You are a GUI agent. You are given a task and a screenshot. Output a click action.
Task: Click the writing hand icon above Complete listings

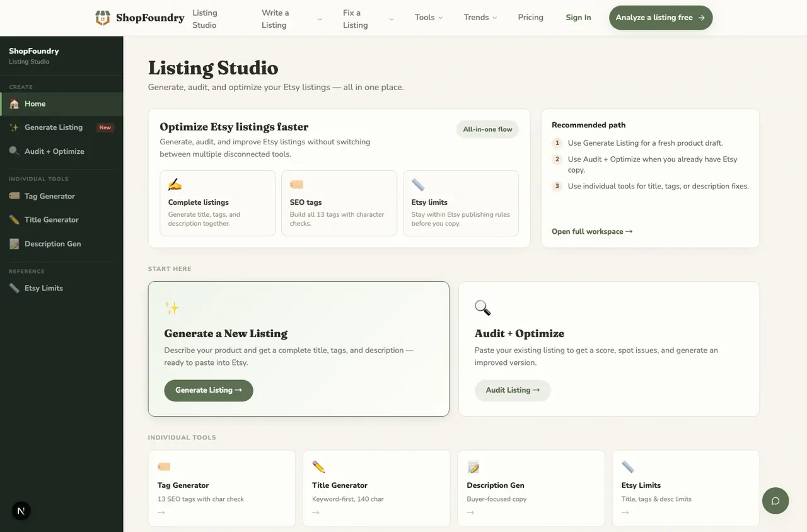click(x=175, y=185)
